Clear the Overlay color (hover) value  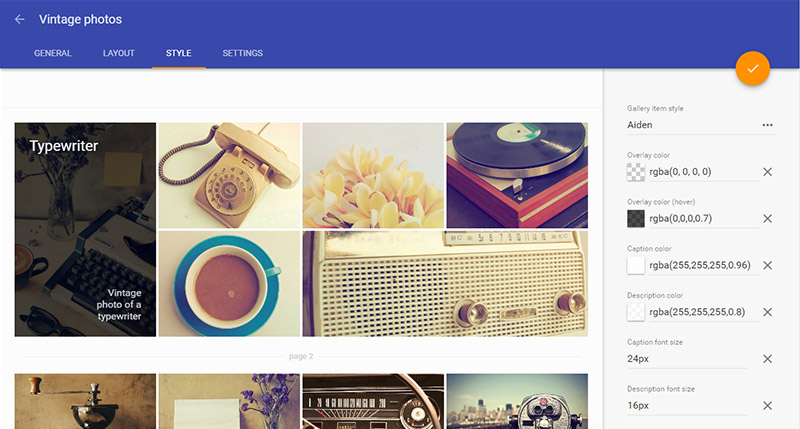(767, 219)
